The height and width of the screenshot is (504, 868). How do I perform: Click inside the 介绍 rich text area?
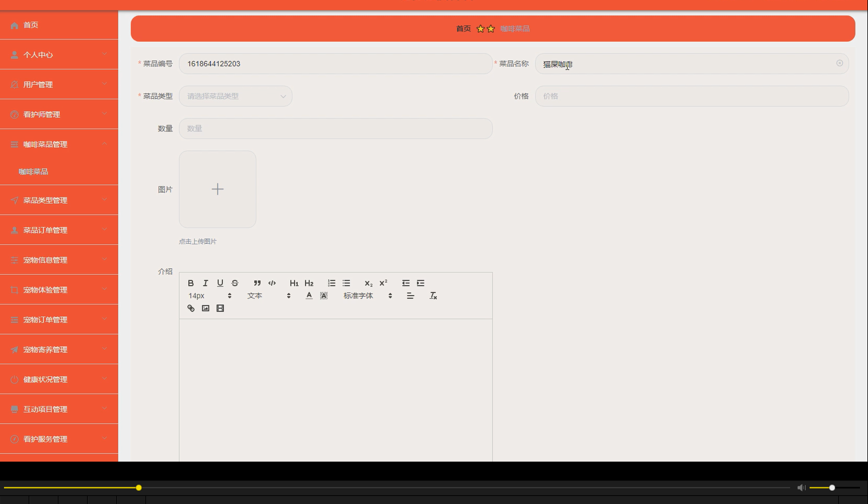(336, 390)
